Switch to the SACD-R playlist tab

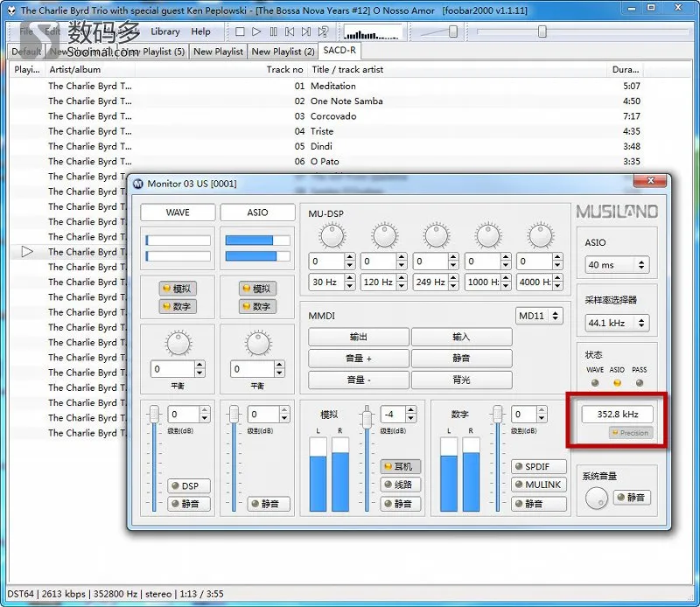click(339, 51)
